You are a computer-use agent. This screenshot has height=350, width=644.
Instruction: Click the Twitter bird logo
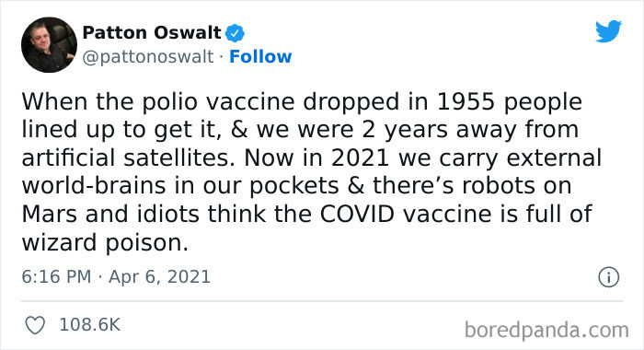coord(608,30)
